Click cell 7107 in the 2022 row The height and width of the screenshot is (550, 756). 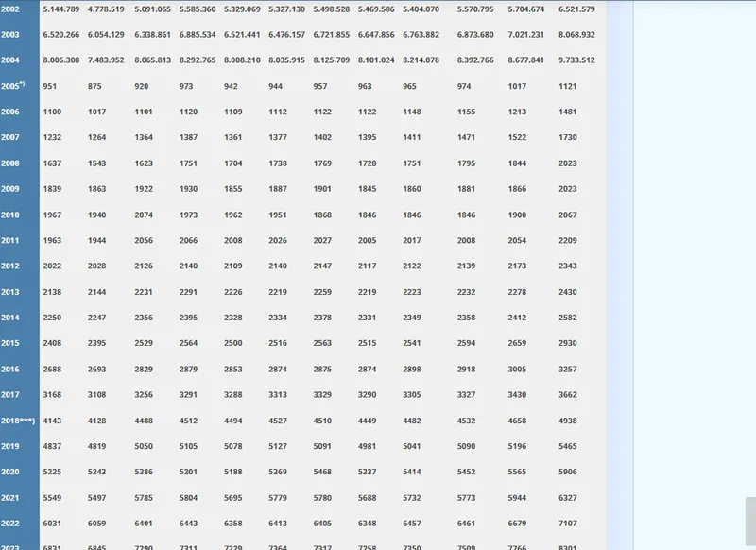[x=567, y=523]
